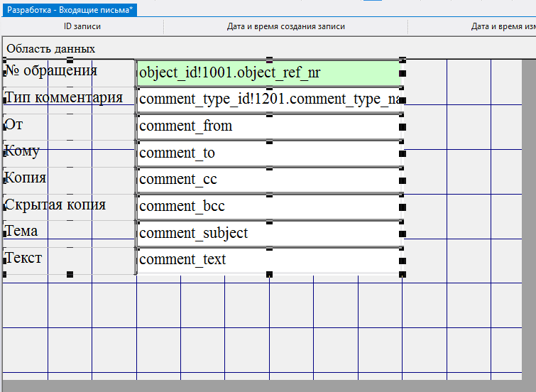Select the '№ обращения' label

point(51,71)
